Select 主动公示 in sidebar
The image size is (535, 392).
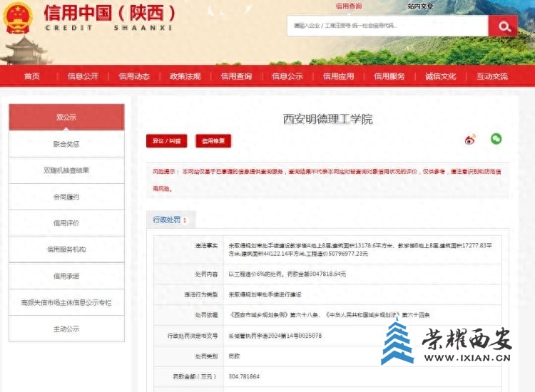66,329
